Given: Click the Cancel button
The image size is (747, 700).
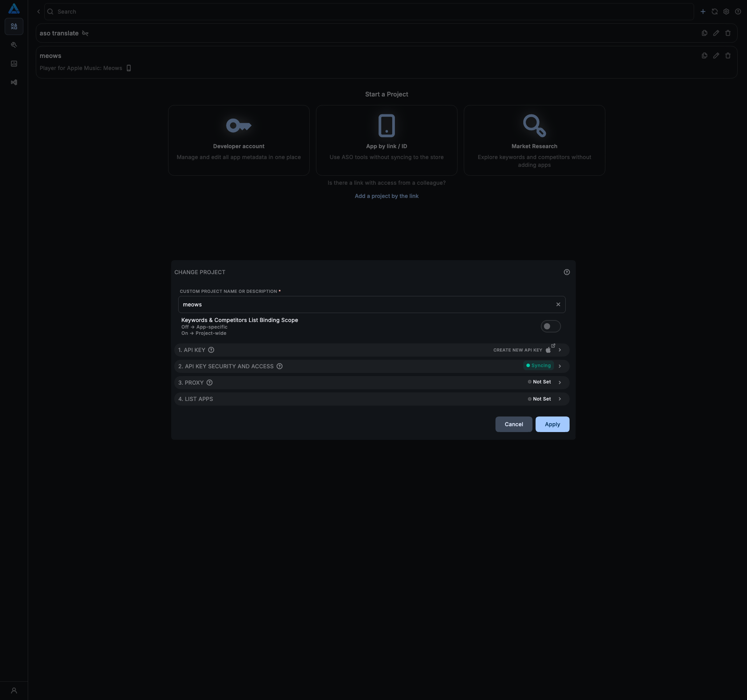Looking at the screenshot, I should pyautogui.click(x=514, y=424).
